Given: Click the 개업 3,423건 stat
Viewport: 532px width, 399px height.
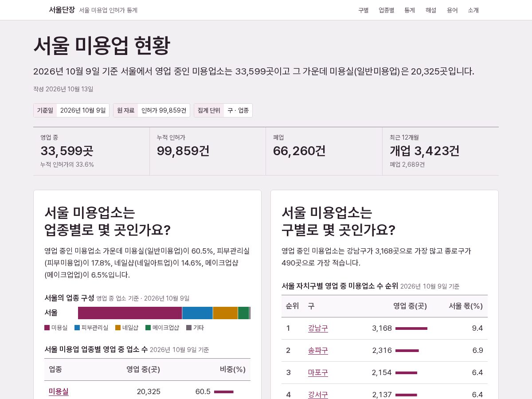Looking at the screenshot, I should (425, 151).
